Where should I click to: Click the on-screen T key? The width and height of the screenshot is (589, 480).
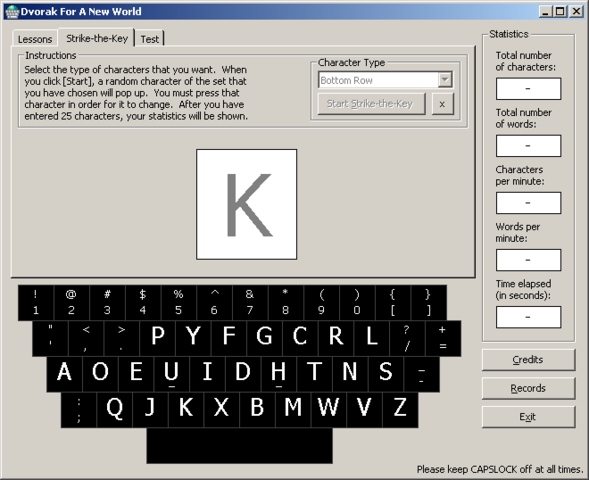click(x=314, y=374)
